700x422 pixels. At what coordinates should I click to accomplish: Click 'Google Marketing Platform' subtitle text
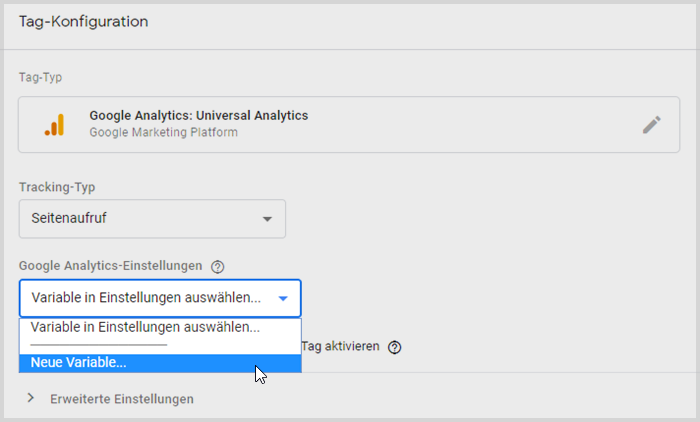(163, 133)
